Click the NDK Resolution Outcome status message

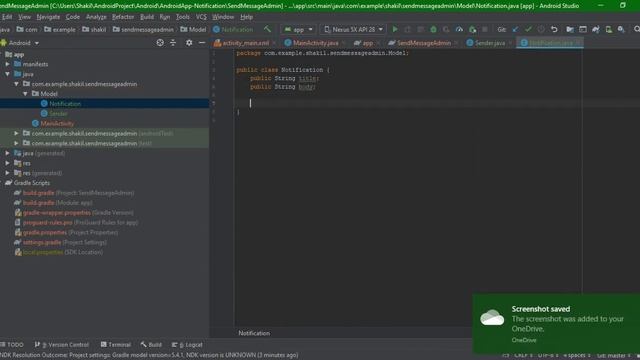pos(149,355)
